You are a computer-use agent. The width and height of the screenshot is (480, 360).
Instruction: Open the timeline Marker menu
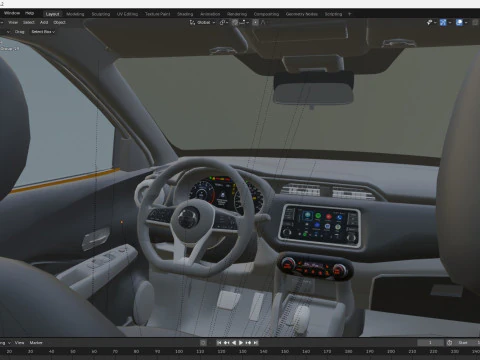(x=36, y=343)
